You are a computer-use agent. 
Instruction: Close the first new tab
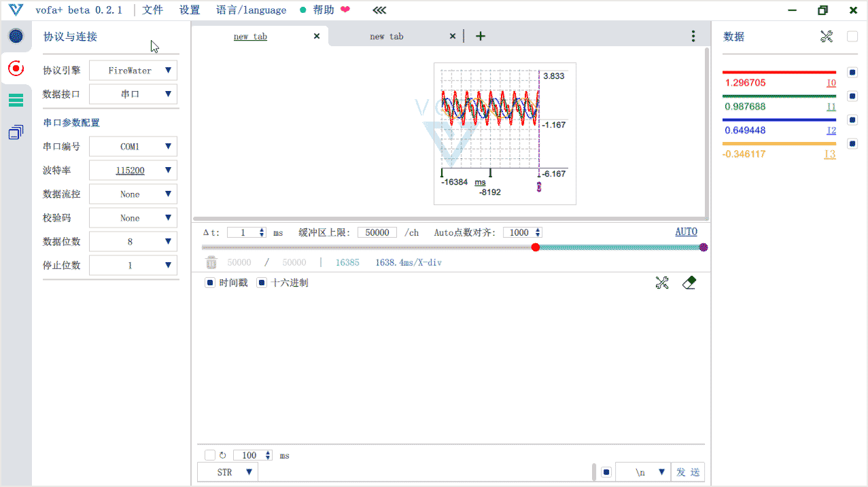[x=317, y=36]
